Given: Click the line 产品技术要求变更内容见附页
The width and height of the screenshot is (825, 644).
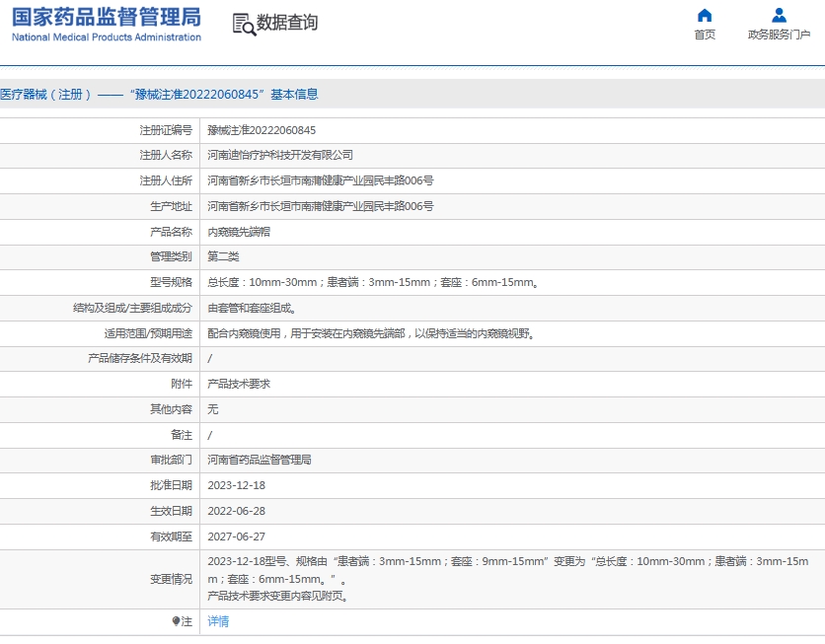Looking at the screenshot, I should point(278,596).
